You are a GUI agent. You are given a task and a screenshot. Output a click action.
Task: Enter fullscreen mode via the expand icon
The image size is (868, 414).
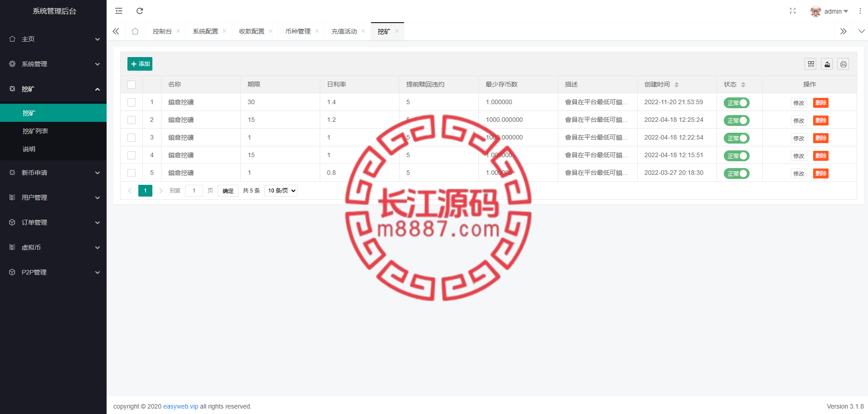coord(793,11)
